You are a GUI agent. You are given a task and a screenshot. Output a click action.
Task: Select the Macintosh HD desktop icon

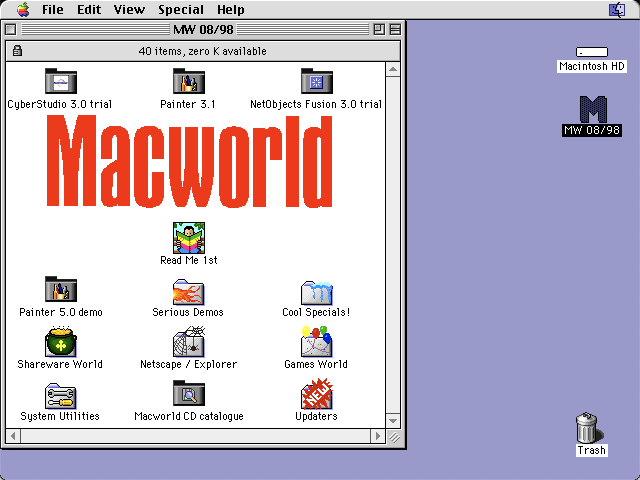pyautogui.click(x=592, y=52)
